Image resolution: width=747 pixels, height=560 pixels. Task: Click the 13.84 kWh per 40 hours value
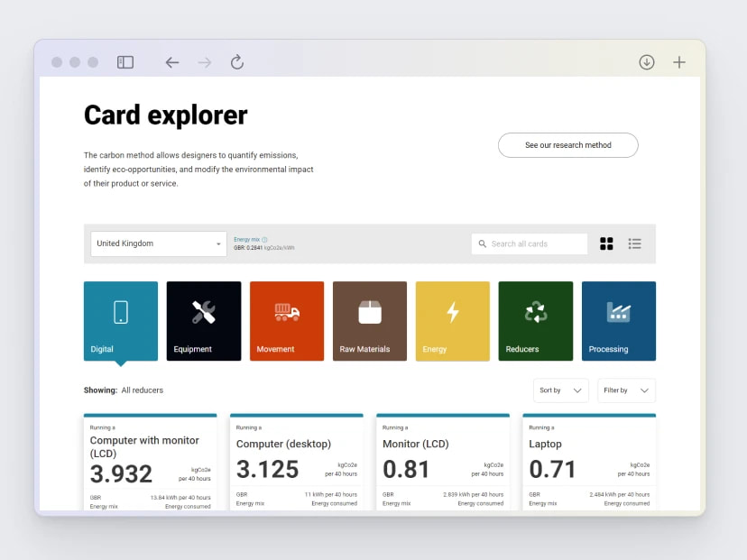[180, 498]
